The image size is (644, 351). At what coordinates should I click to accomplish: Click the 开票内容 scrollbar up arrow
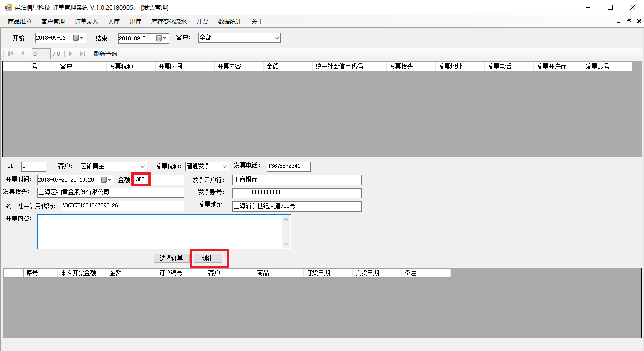coord(286,219)
